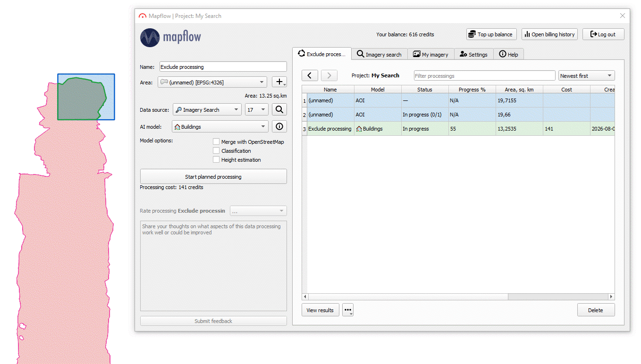This screenshot has height=364, width=641.
Task: Select table row number 2 header
Action: [304, 115]
